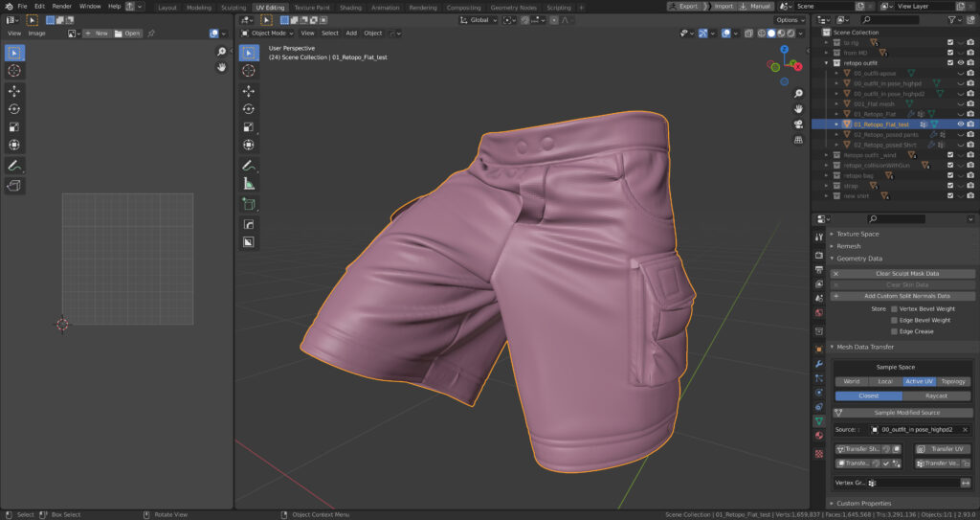Open the Modifiers wrench properties tab

[x=818, y=365]
